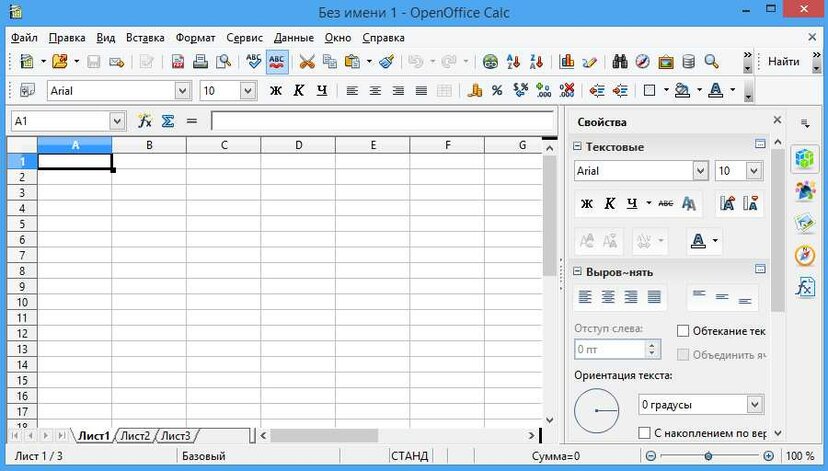Screen dimensions: 828x471
Task: Toggle center alignment in sidebar
Action: 608,297
